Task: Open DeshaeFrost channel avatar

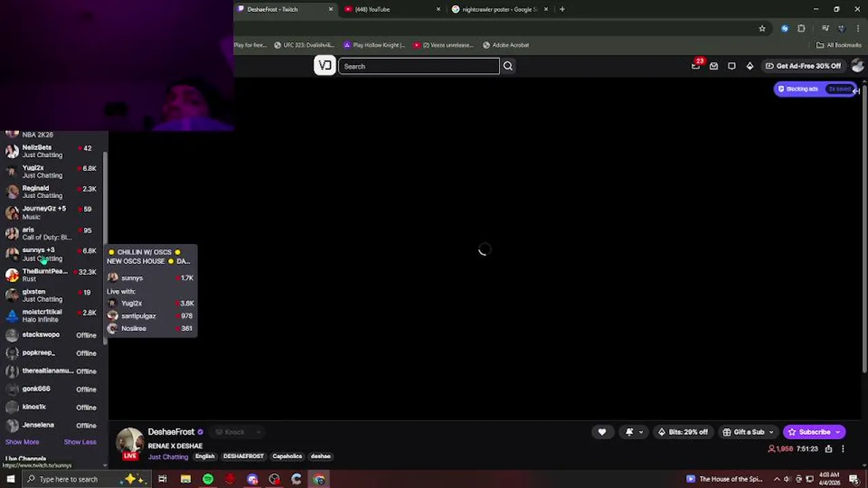Action: (x=130, y=442)
